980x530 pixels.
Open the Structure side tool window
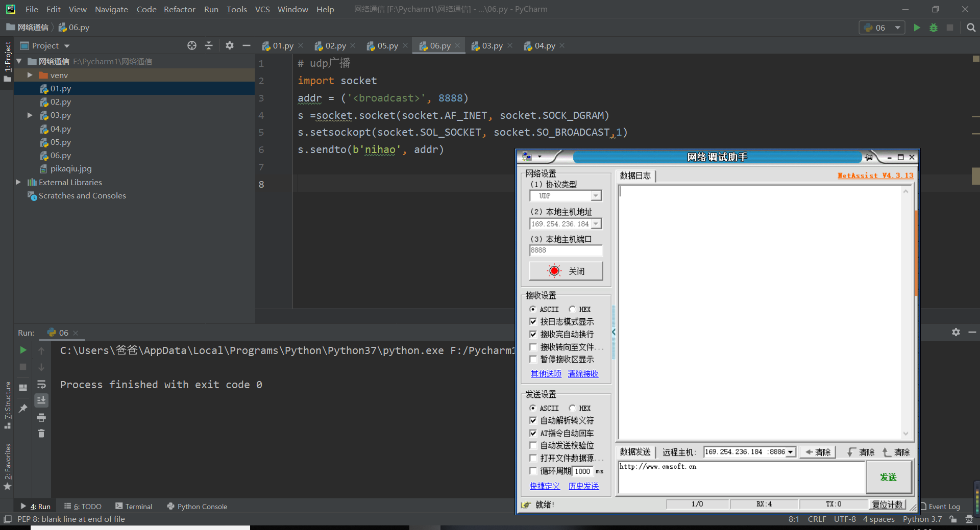8,405
